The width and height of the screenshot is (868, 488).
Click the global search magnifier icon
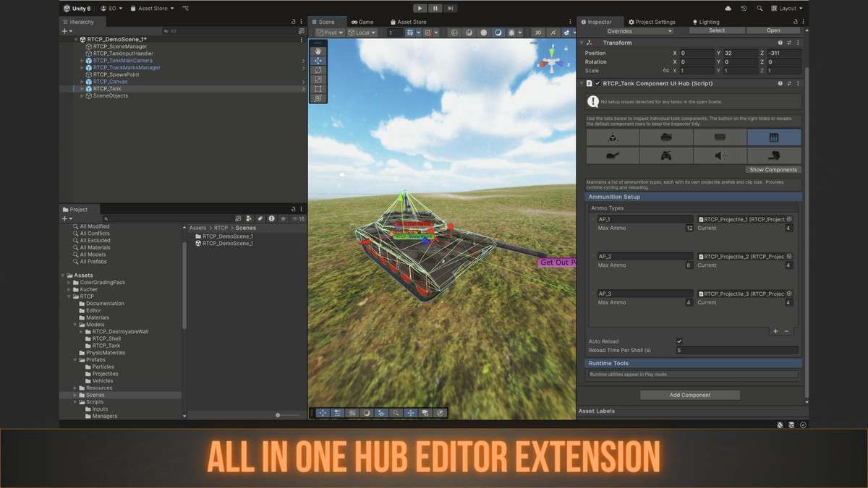click(759, 8)
